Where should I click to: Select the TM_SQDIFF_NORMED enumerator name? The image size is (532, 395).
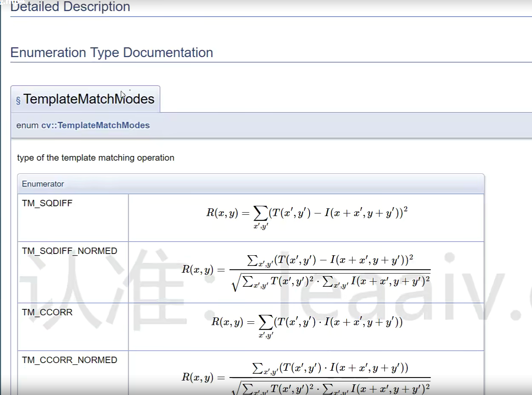pos(69,251)
